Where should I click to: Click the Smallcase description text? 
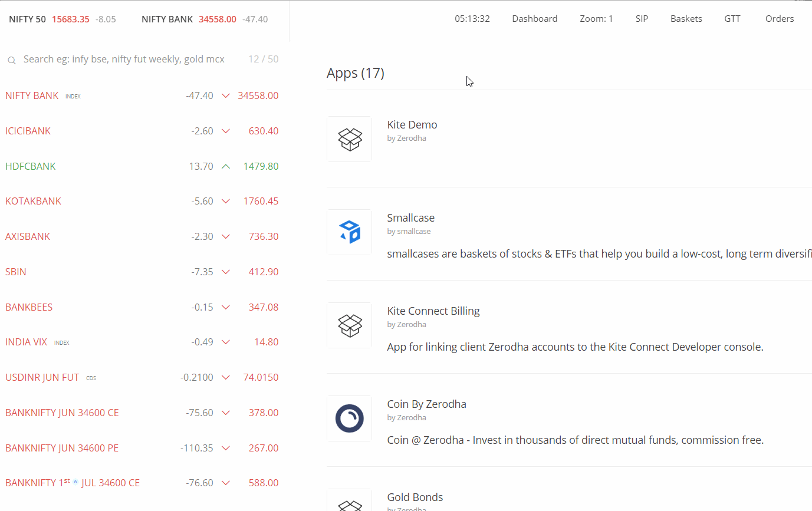(599, 254)
